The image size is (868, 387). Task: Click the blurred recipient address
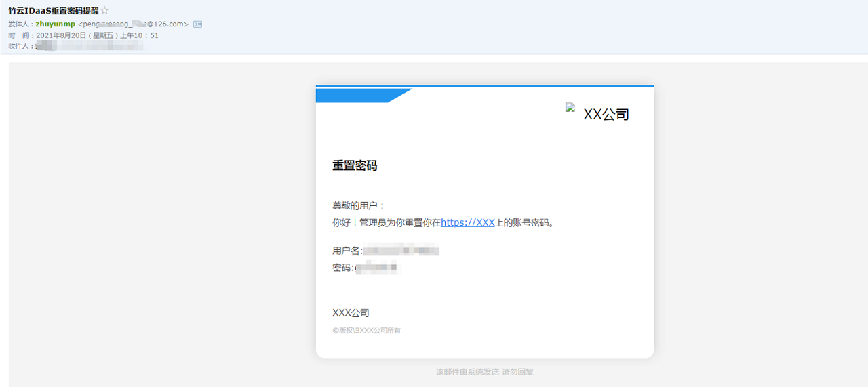click(89, 46)
